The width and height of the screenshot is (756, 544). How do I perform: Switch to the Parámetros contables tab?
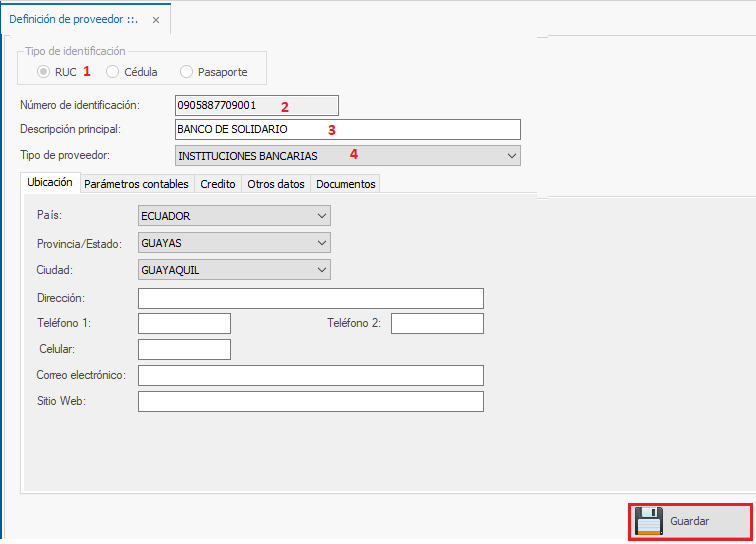136,184
